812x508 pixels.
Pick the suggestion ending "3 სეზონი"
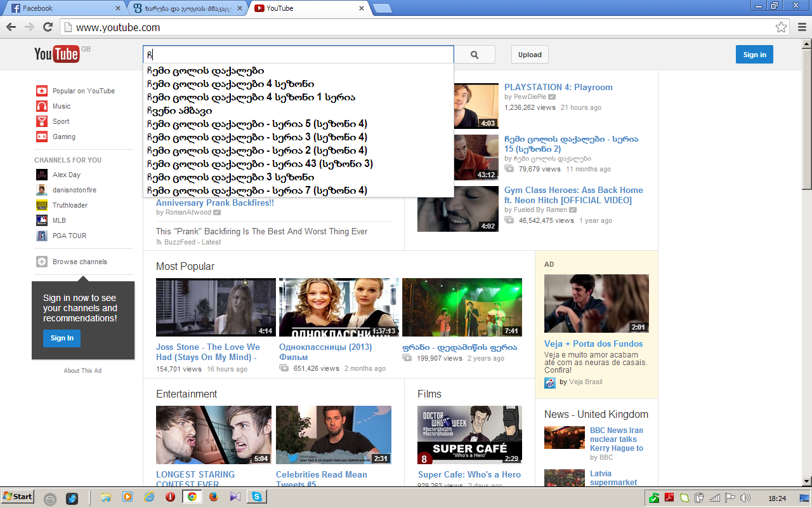298,177
